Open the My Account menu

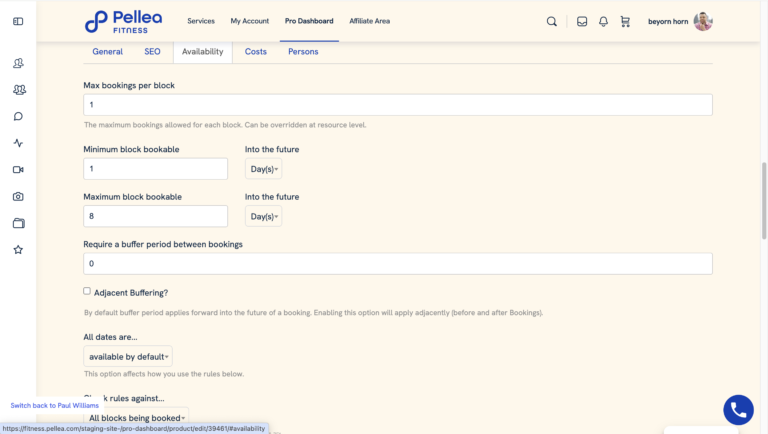[250, 21]
